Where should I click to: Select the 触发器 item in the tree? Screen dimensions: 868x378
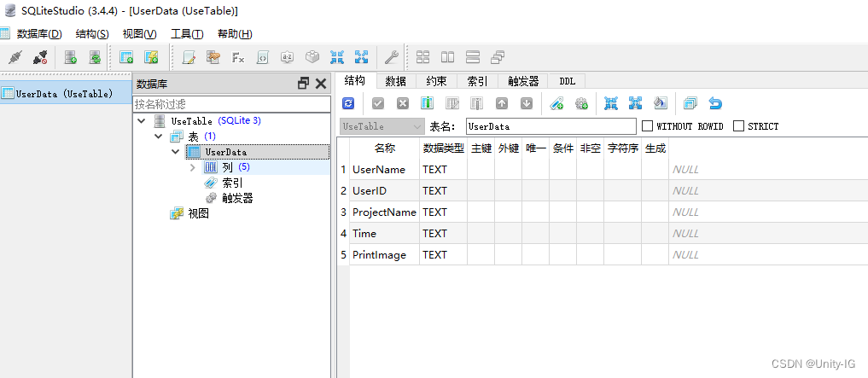tap(236, 198)
